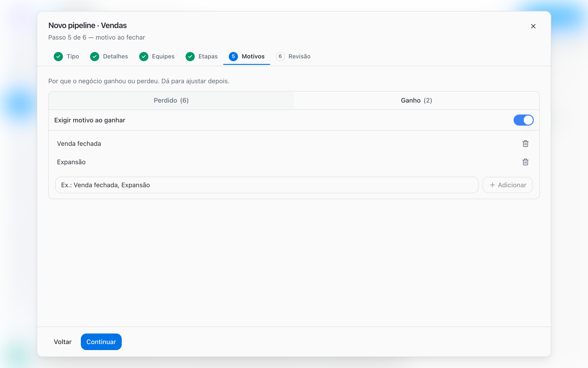
Task: Click Continuar to proceed
Action: tap(101, 342)
